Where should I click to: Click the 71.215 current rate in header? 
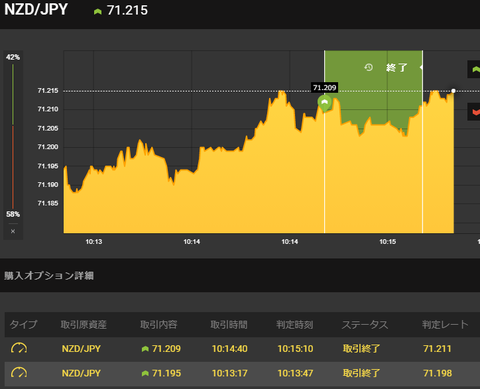(x=127, y=11)
